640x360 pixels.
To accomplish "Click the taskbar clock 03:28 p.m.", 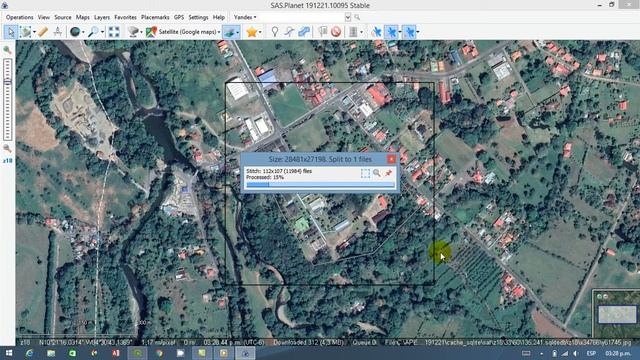I will coord(617,353).
